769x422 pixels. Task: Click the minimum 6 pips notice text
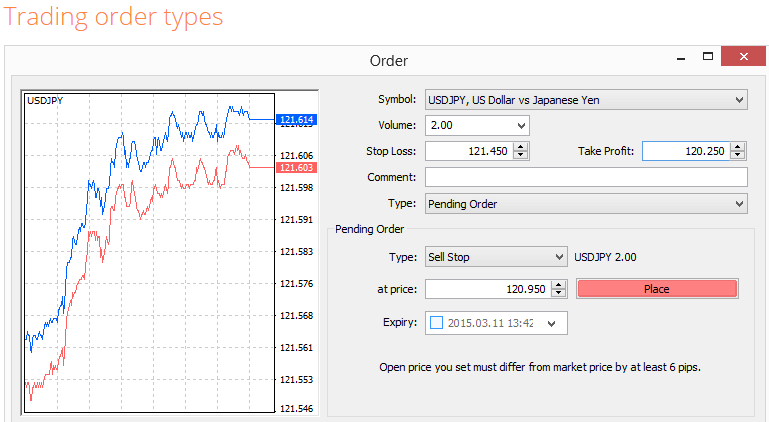pyautogui.click(x=540, y=367)
